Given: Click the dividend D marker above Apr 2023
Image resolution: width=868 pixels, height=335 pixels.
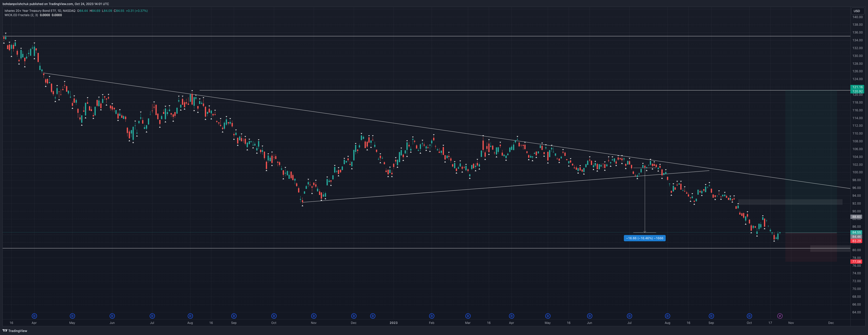Looking at the screenshot, I should [x=511, y=316].
